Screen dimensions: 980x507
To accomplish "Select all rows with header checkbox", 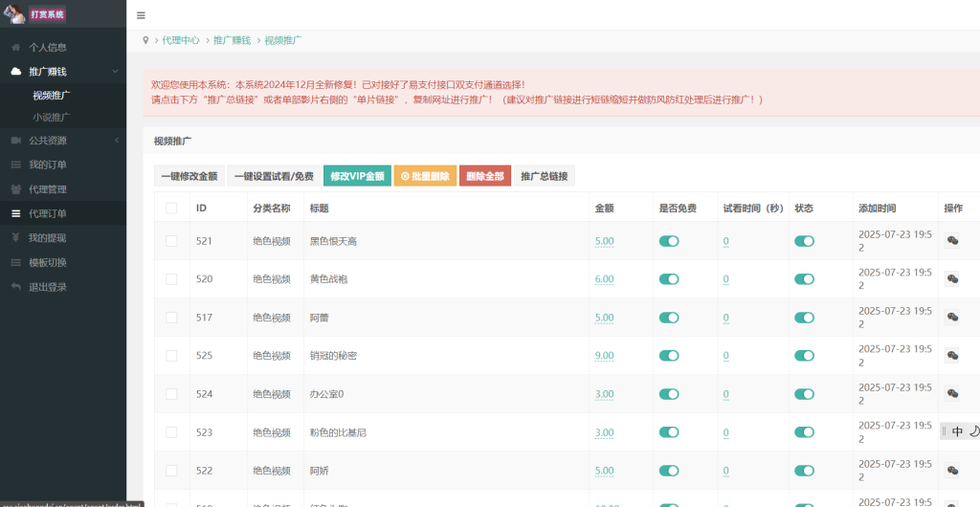I will tap(171, 208).
